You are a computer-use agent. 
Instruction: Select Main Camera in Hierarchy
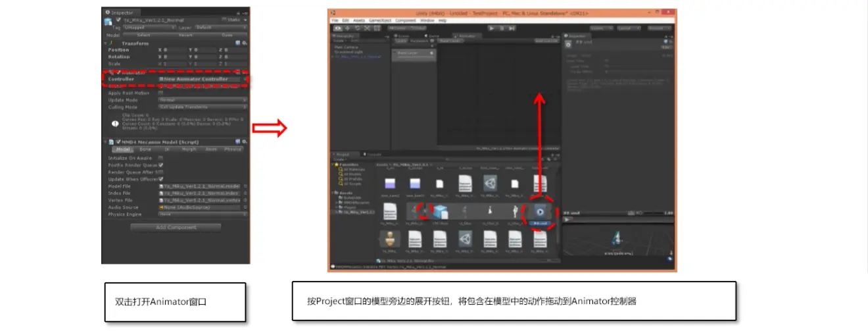(x=346, y=47)
